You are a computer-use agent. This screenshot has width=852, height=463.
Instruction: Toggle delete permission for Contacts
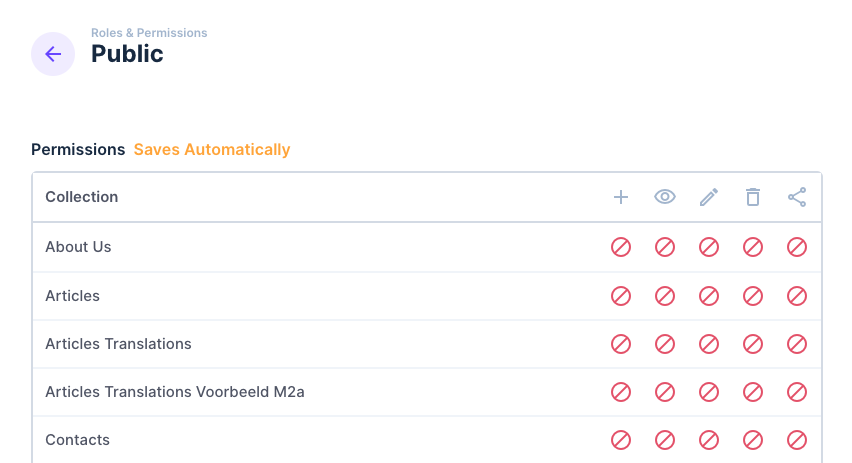pos(753,440)
